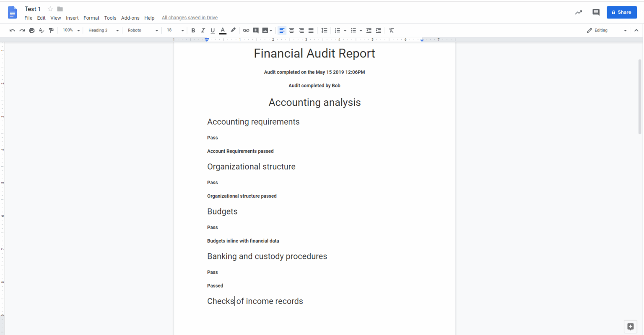Toggle underline formatting
The height and width of the screenshot is (335, 644).
click(x=213, y=30)
